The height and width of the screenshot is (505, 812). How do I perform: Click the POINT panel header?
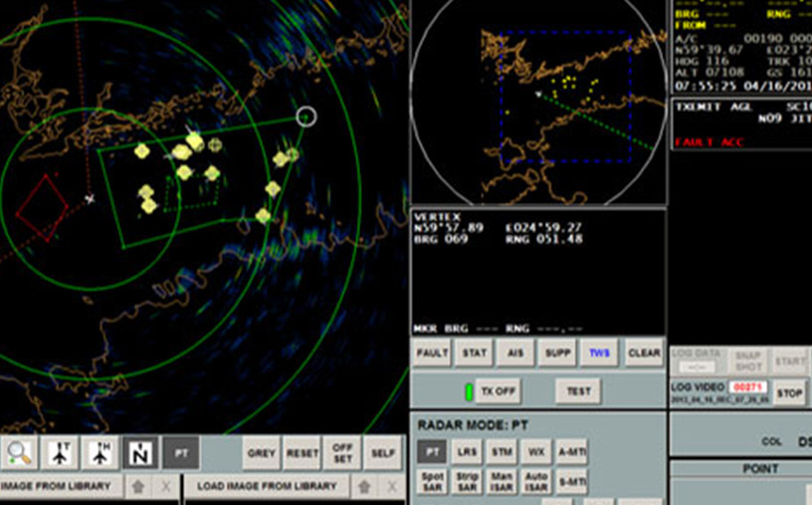(760, 469)
